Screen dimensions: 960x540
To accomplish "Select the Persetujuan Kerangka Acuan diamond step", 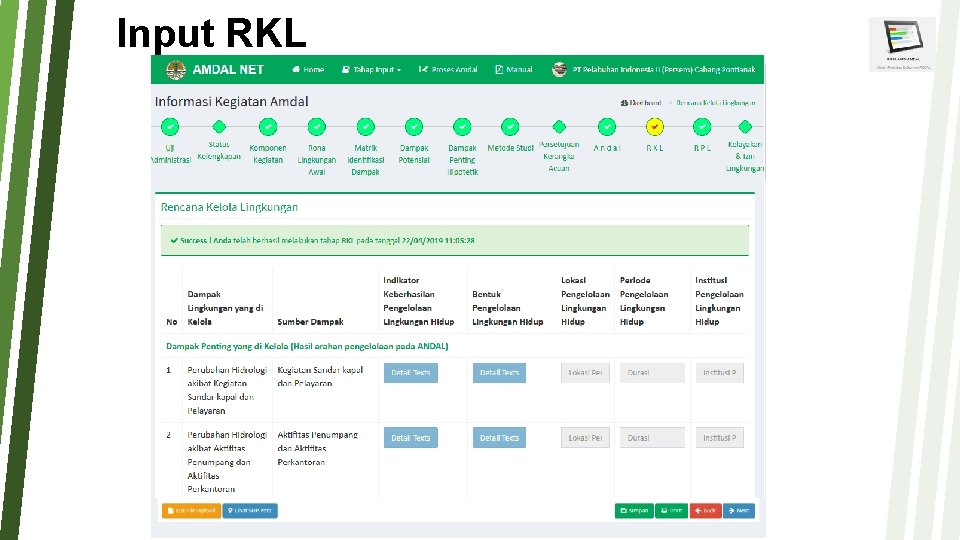I will [559, 127].
